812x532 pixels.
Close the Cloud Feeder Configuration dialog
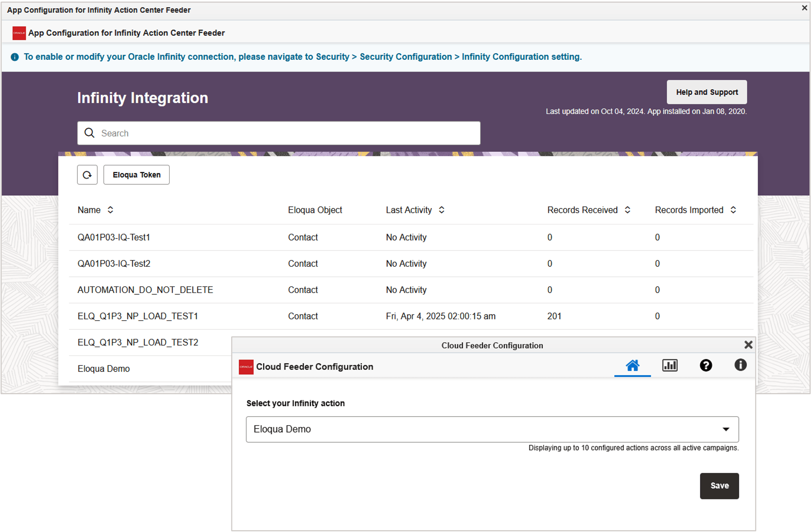[x=748, y=345]
